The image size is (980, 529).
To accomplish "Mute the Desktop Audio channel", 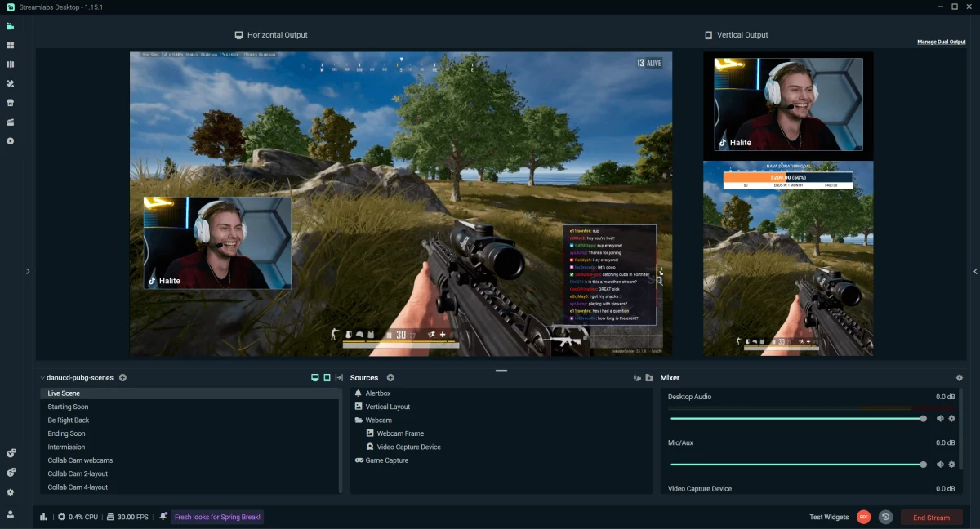I will pyautogui.click(x=938, y=418).
